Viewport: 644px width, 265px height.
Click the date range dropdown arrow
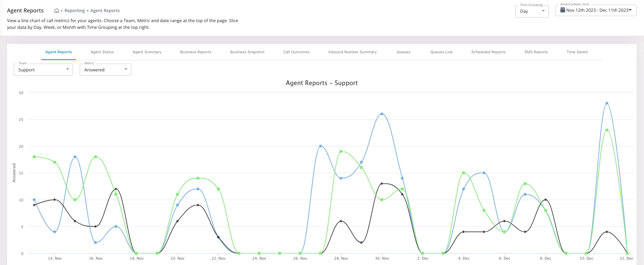click(630, 10)
